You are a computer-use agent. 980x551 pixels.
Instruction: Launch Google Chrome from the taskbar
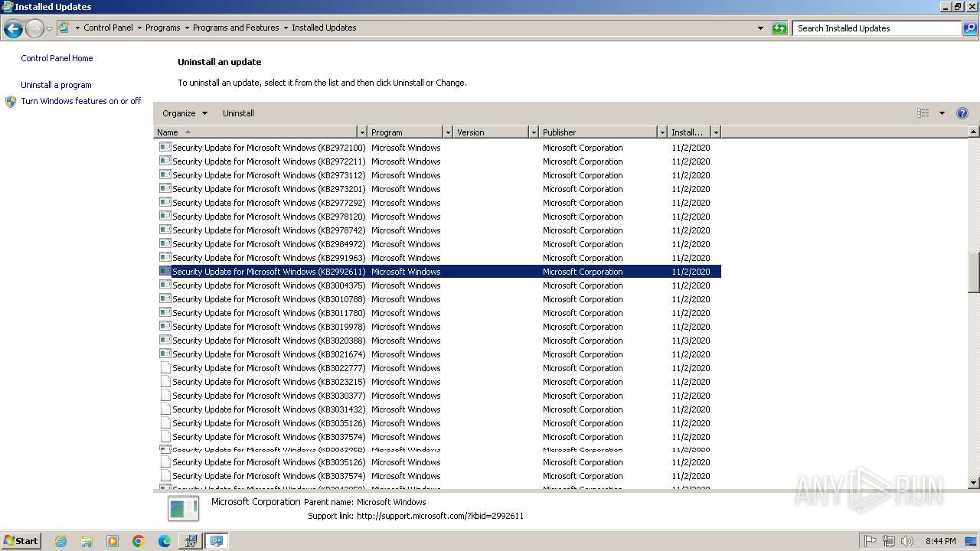tap(139, 541)
